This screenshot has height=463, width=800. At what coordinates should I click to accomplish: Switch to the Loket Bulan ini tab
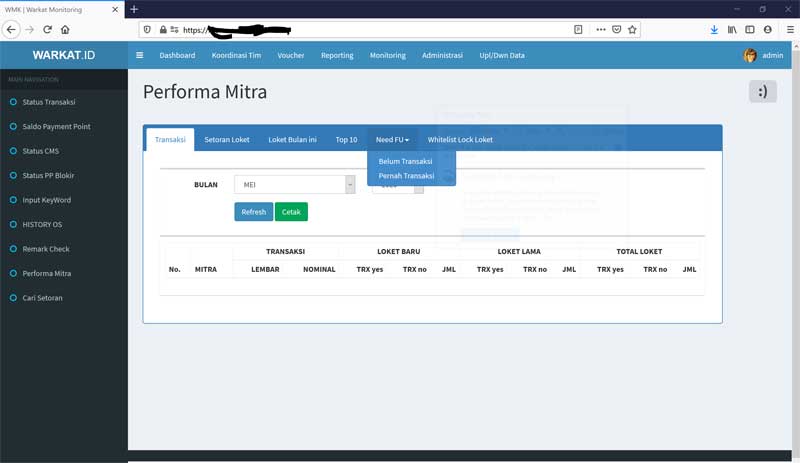[x=292, y=139]
